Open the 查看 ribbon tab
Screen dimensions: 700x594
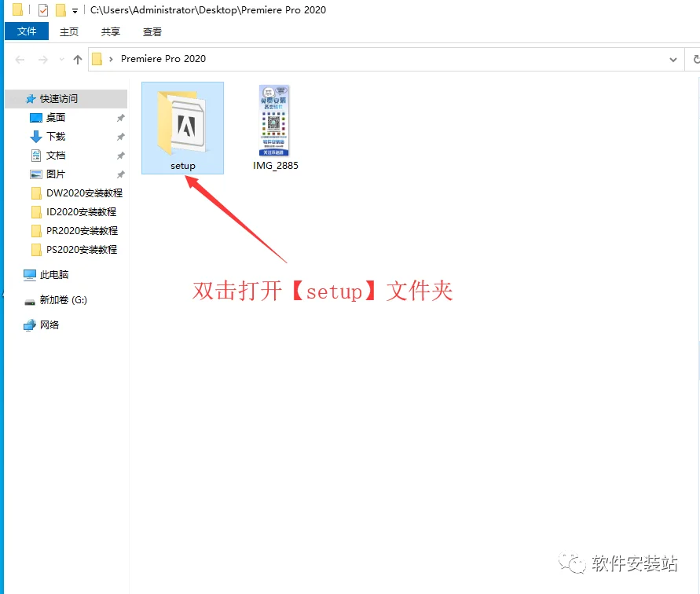(152, 31)
